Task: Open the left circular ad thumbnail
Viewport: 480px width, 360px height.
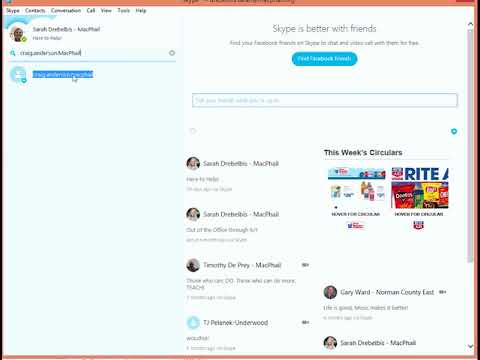Action: click(356, 188)
